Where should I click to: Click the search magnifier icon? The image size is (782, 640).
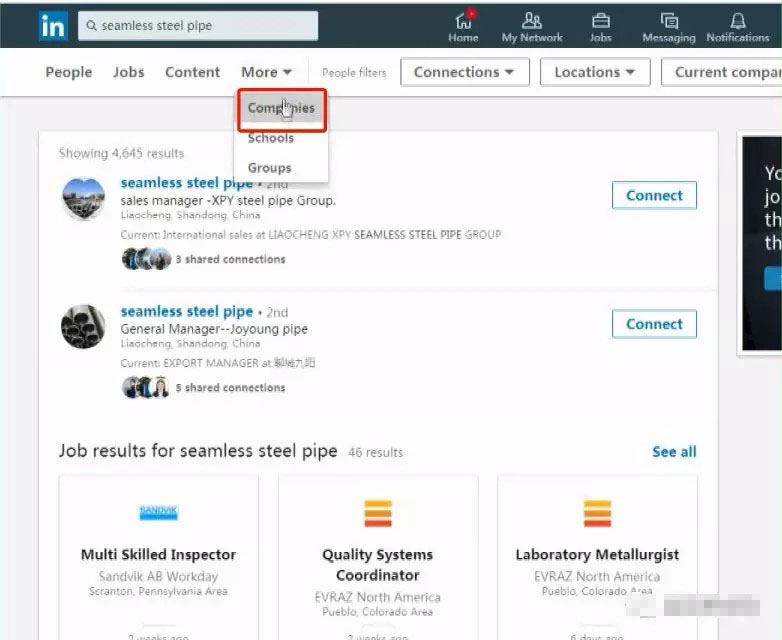tap(91, 26)
